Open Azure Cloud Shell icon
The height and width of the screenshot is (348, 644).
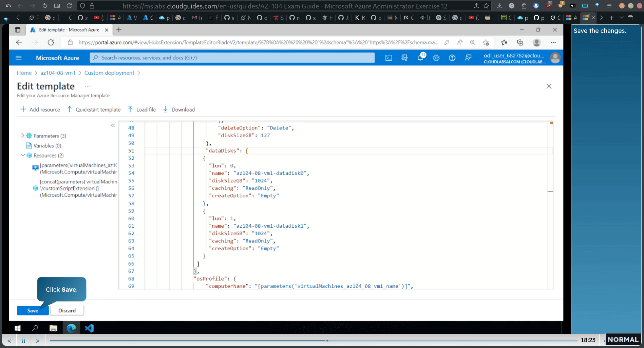pyautogui.click(x=389, y=58)
